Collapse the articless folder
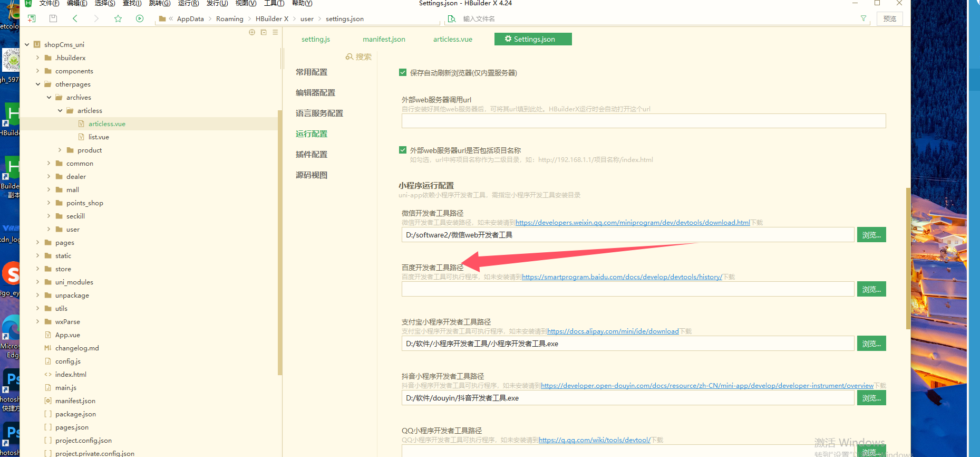Screen dimensions: 980x457 click(60, 110)
